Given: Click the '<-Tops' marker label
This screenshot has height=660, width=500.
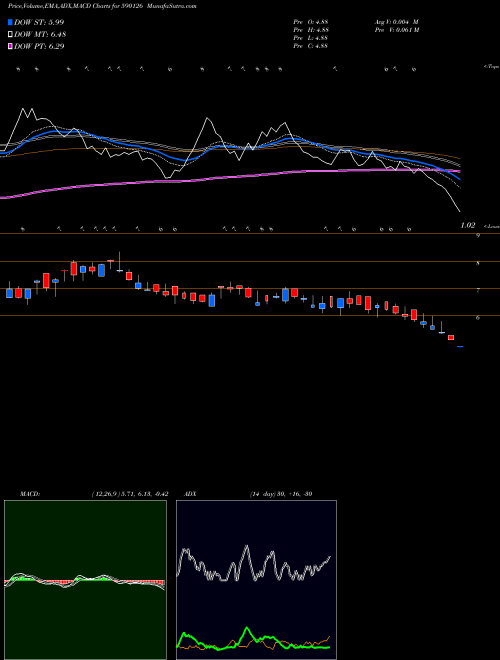Looking at the screenshot, I should coord(491,67).
